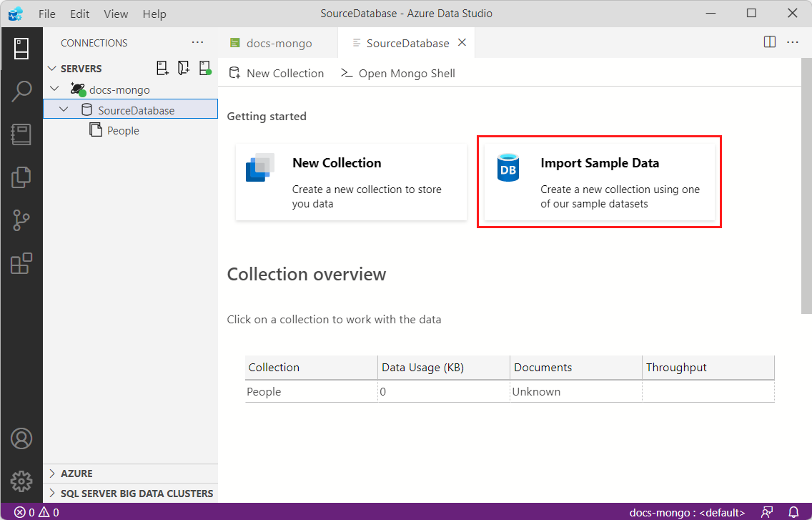Collapse the SourceDatabase tree node

click(64, 109)
